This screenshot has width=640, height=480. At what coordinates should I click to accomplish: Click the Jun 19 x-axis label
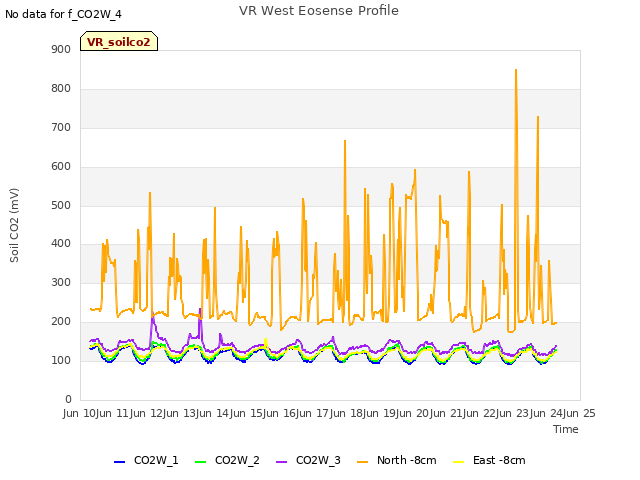[381, 413]
